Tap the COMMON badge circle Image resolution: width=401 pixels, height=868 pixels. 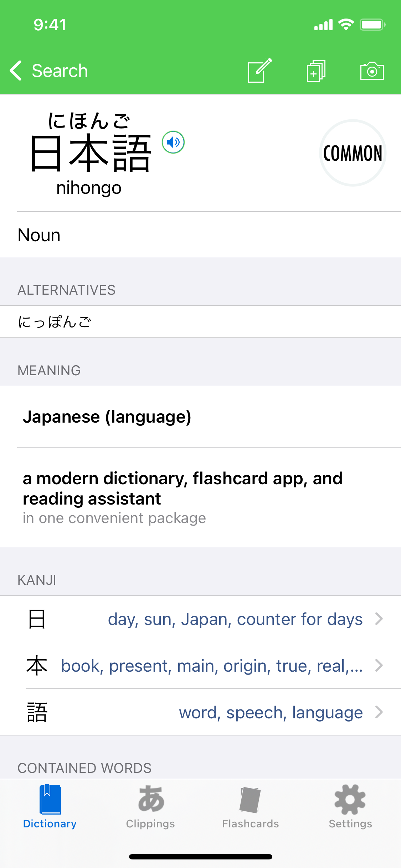[x=353, y=153]
